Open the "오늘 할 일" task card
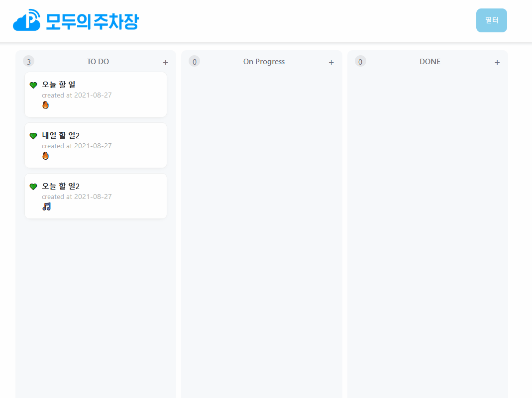532x398 pixels. 96,94
